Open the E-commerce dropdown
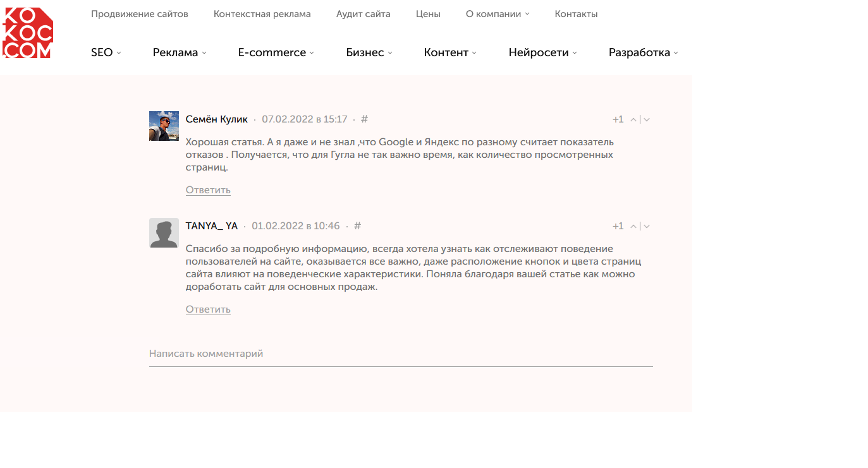Image resolution: width=868 pixels, height=468 pixels. click(x=276, y=53)
